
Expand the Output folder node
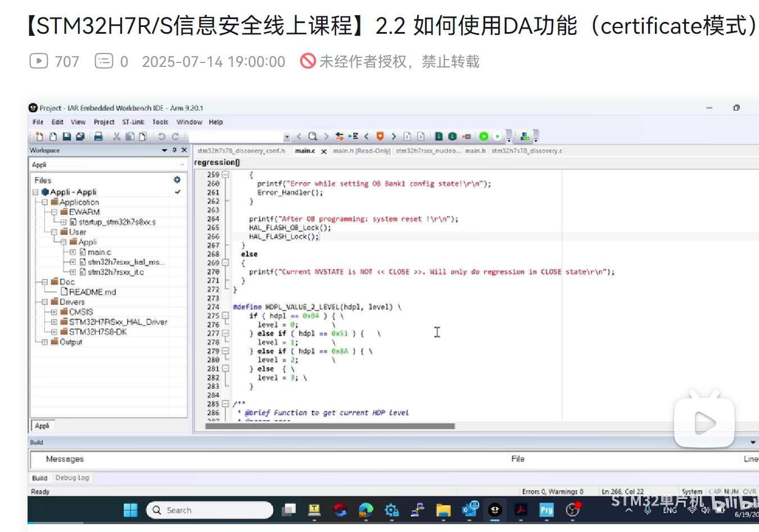(x=44, y=342)
